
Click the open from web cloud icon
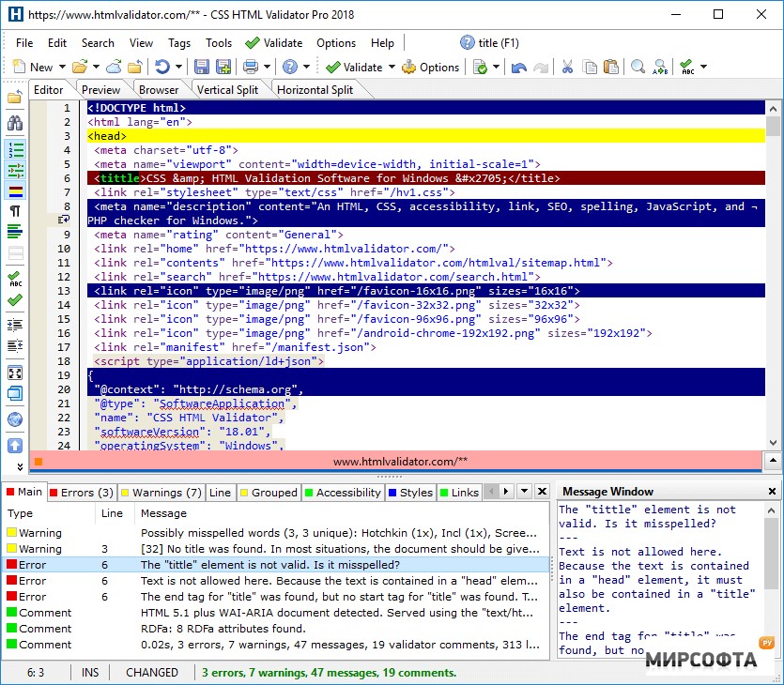tap(114, 67)
